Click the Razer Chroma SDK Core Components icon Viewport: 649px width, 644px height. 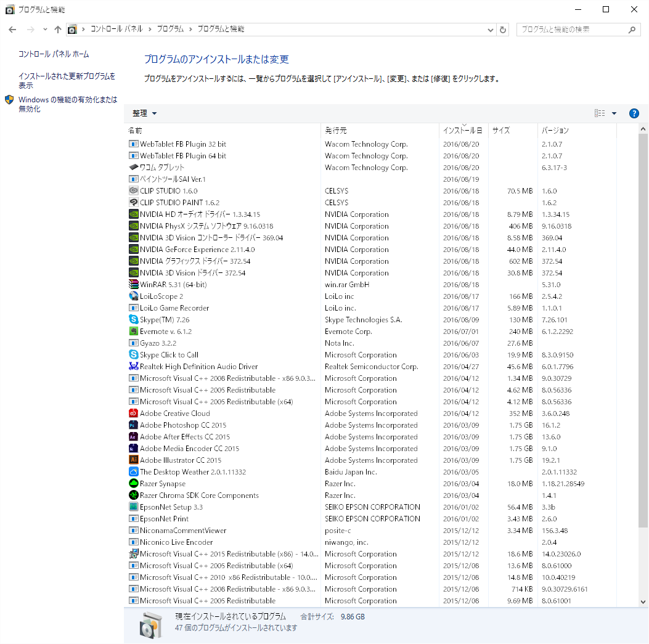pos(133,495)
